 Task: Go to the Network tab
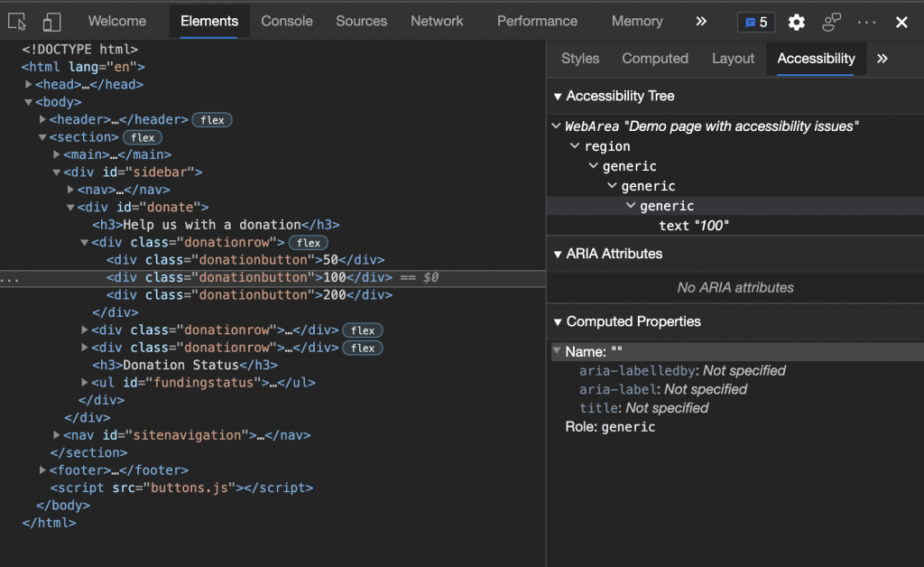click(x=437, y=22)
